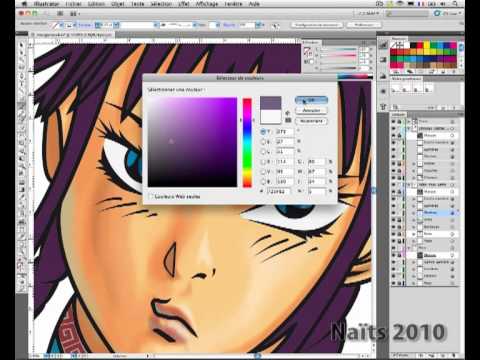Open the stroke weight dropdown in control bar

point(116,25)
